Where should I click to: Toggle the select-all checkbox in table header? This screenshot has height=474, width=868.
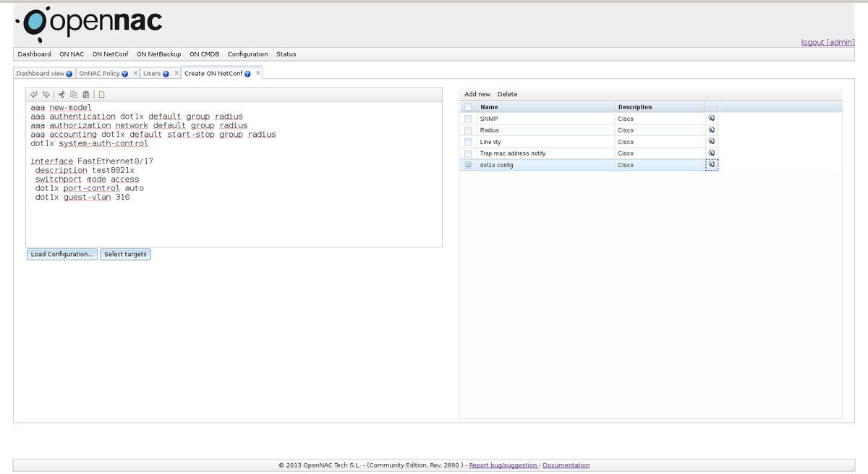coord(468,107)
